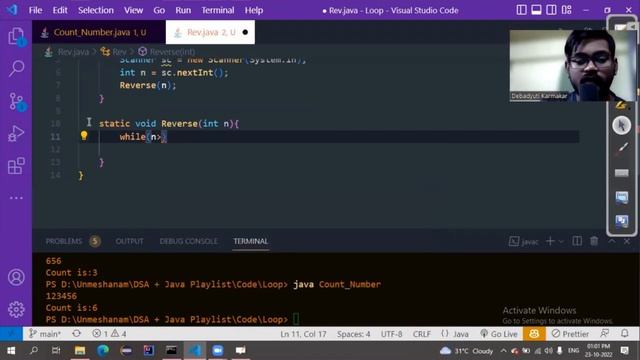Open the Run and Debug view

click(16, 133)
